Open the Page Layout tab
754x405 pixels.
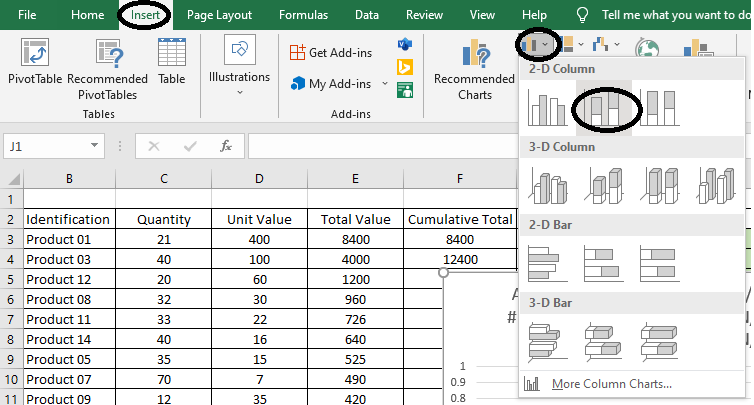tap(219, 15)
